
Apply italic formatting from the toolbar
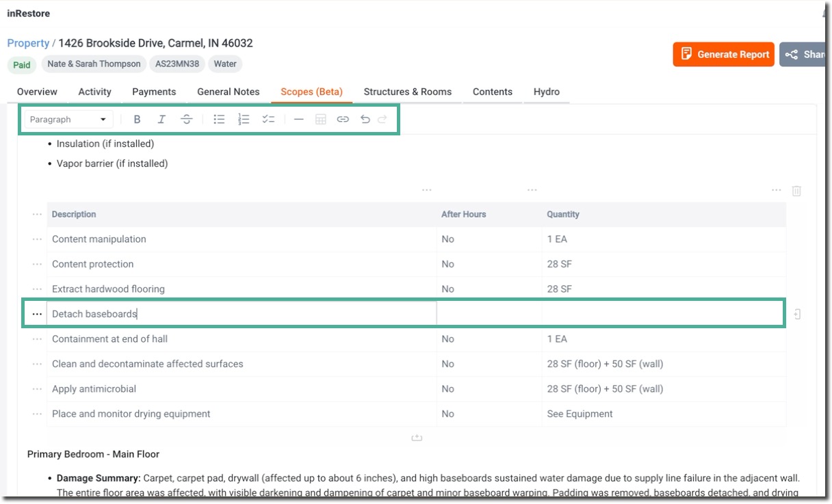click(161, 120)
